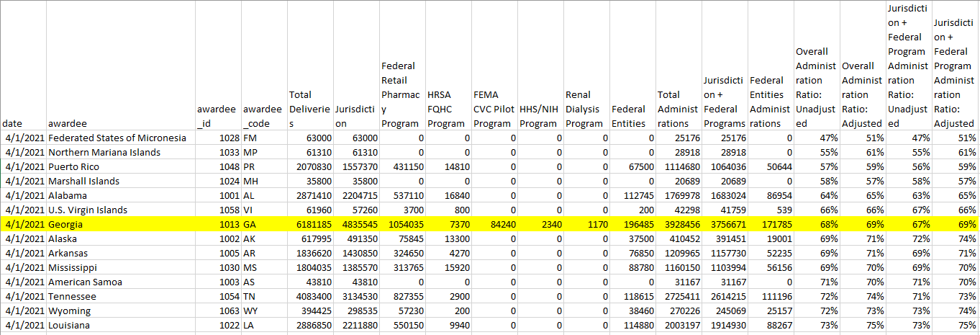Click the 'Renal Dialysis Program' header cell
This screenshot has height=335, width=980.
click(x=586, y=66)
